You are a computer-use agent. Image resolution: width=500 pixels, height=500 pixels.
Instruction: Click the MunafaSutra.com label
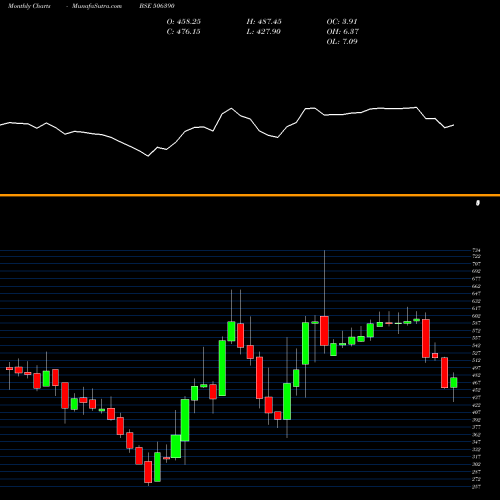[x=97, y=6]
